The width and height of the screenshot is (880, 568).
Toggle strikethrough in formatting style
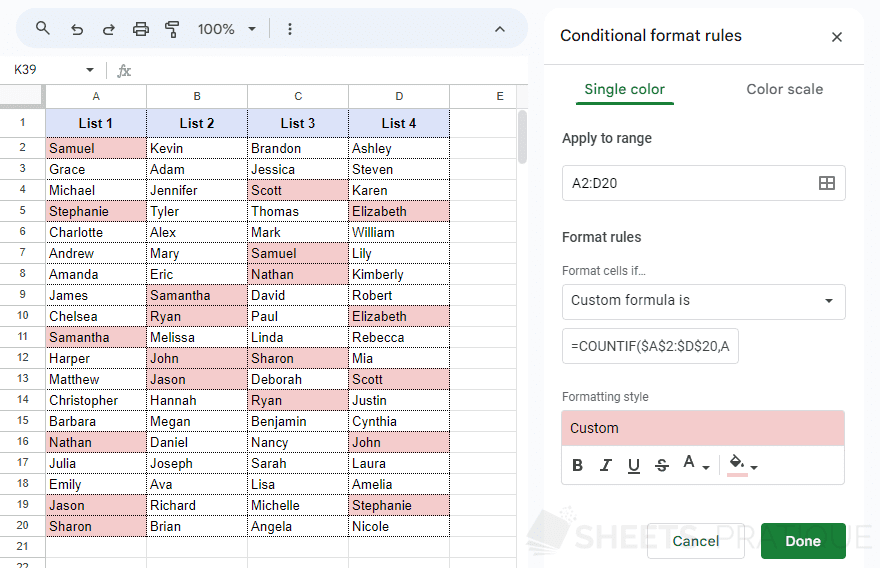[x=662, y=465]
